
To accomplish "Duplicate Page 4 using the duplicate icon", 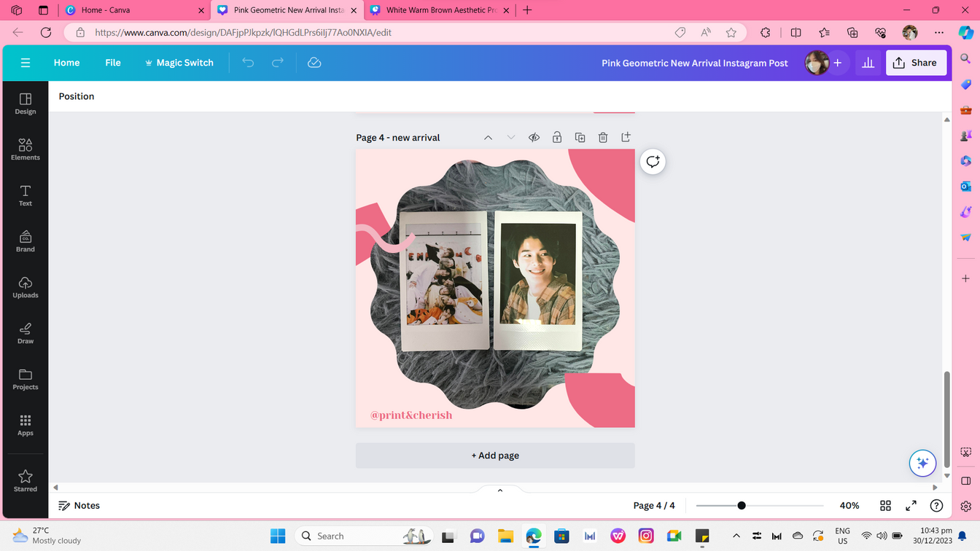I will tap(580, 137).
